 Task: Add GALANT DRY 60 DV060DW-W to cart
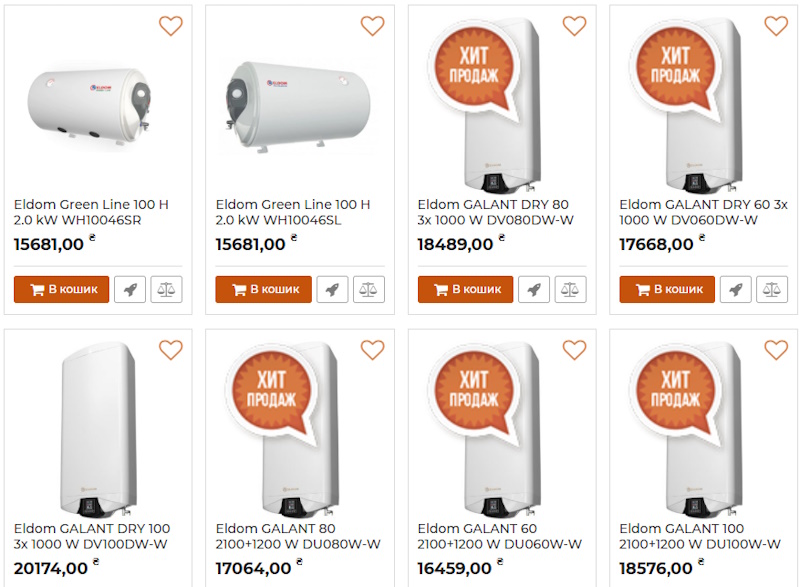667,290
